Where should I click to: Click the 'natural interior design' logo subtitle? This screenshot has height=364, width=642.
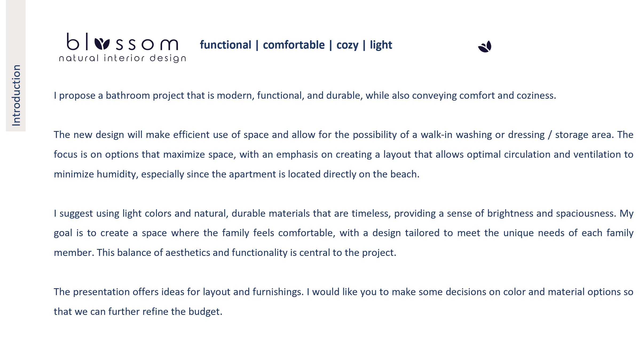click(123, 58)
